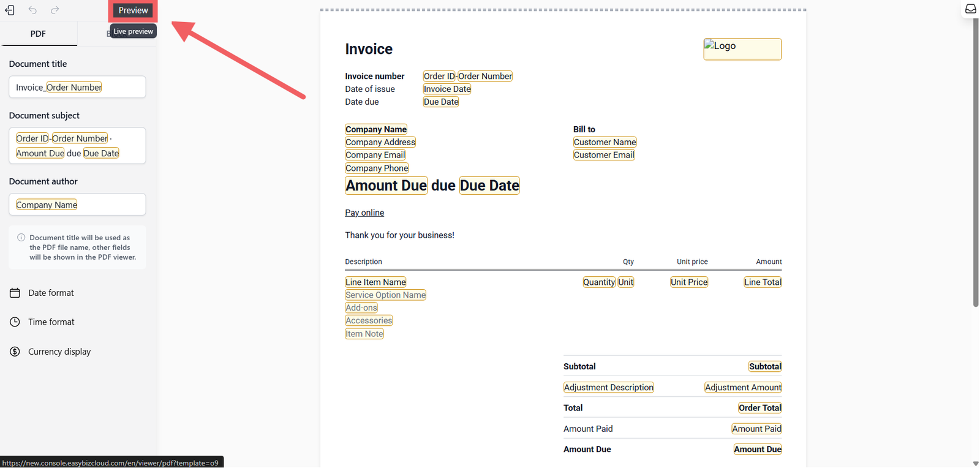Redo the last change
This screenshot has width=980, height=468.
pyautogui.click(x=55, y=10)
